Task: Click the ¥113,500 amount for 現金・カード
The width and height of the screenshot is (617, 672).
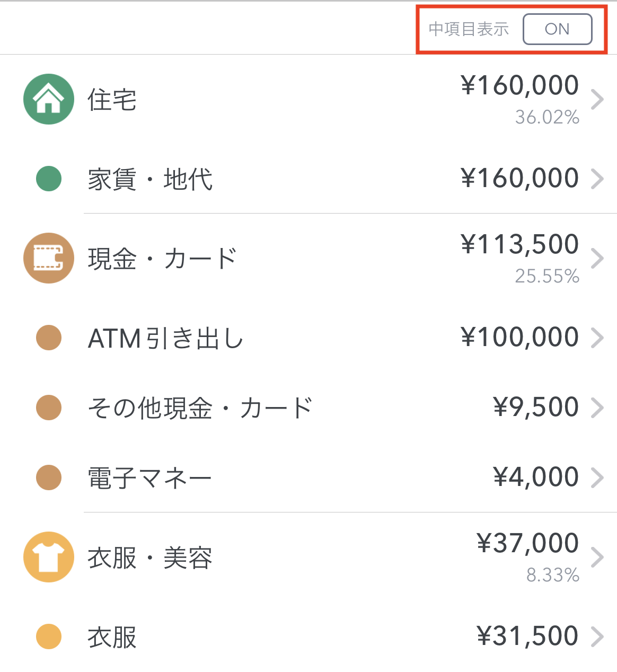Action: pyautogui.click(x=519, y=244)
